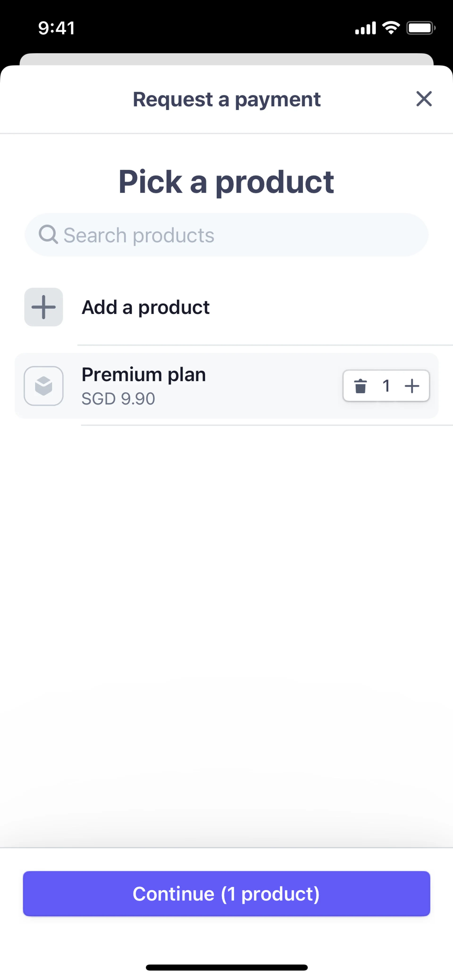The image size is (453, 980).
Task: Tap the Pick a product heading
Action: click(226, 182)
